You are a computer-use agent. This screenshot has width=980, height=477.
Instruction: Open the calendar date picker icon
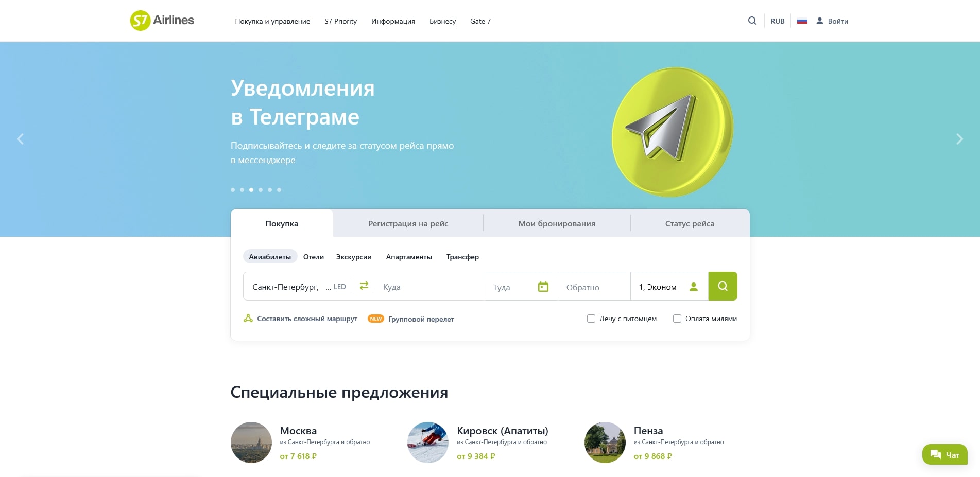coord(543,287)
